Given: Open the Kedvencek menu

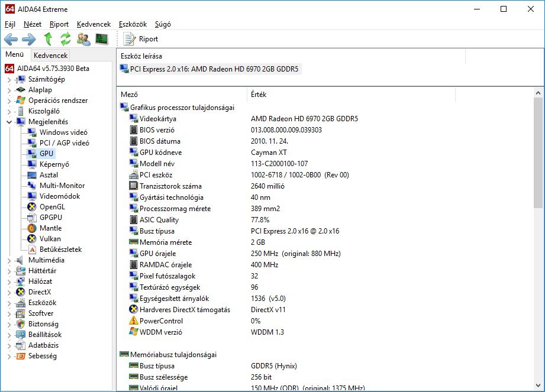Looking at the screenshot, I should (94, 24).
